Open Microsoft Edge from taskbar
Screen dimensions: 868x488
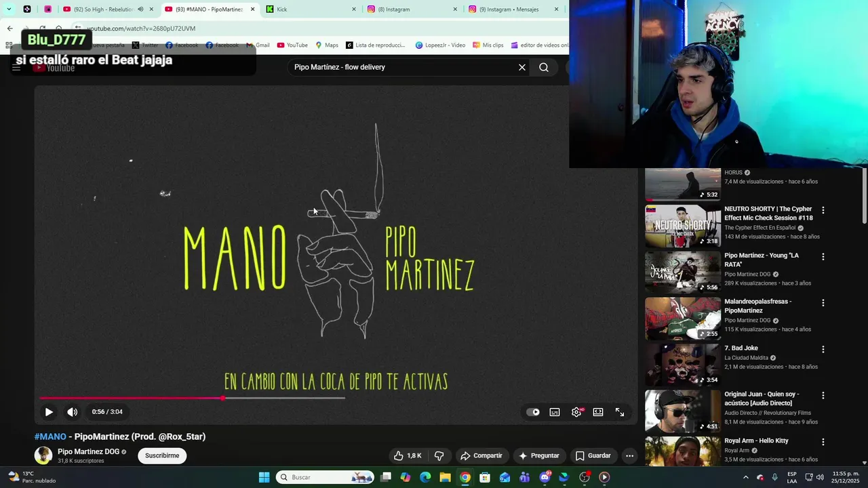tap(425, 477)
